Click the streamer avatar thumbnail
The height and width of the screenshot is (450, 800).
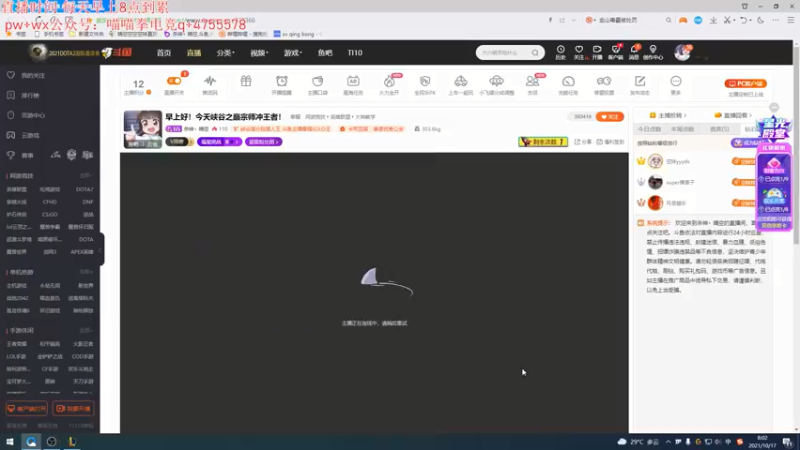143,129
